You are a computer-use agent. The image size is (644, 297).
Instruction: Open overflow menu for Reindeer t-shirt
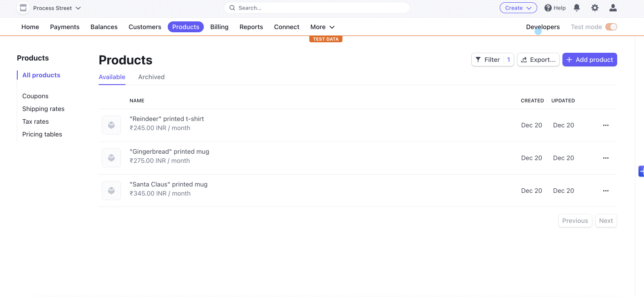pos(605,125)
